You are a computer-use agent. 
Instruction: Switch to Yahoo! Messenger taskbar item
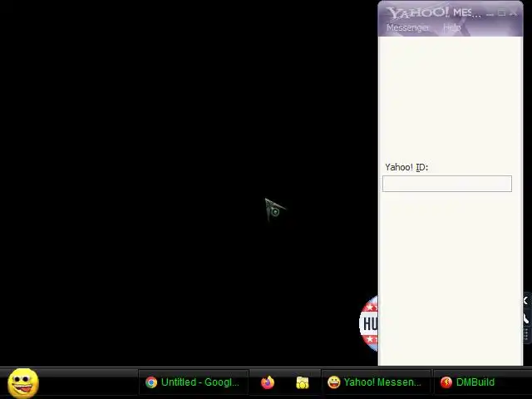click(x=376, y=382)
